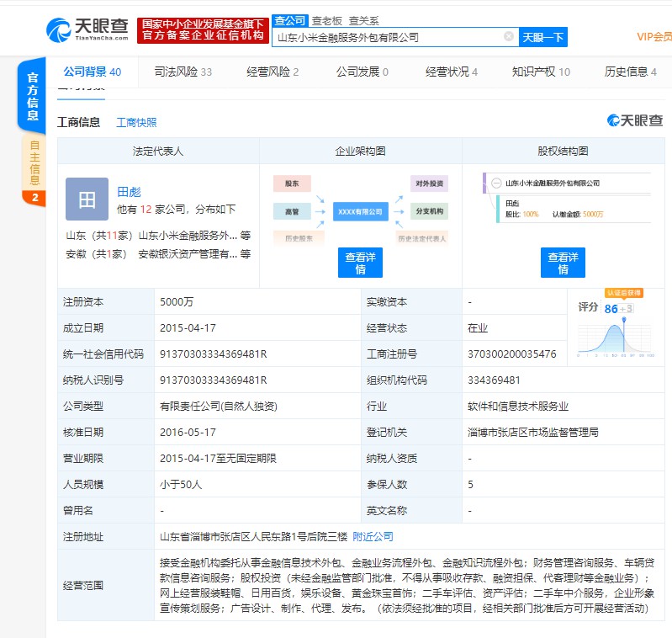Click the credit code 91370303334369481R in 统一社会信用代码 row

214,354
